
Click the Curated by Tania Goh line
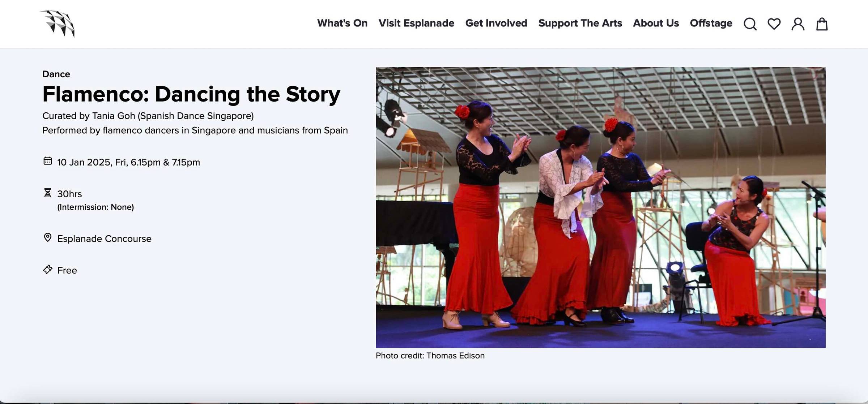click(x=148, y=116)
